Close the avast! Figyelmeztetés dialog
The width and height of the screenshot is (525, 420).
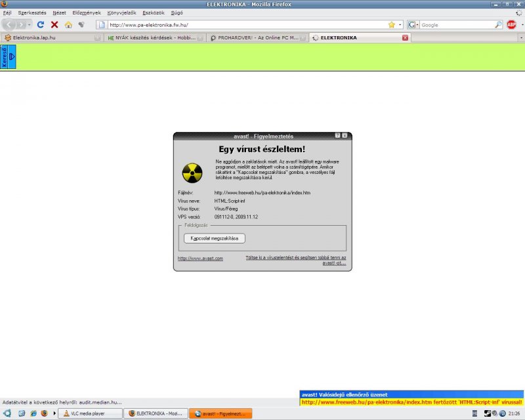345,135
